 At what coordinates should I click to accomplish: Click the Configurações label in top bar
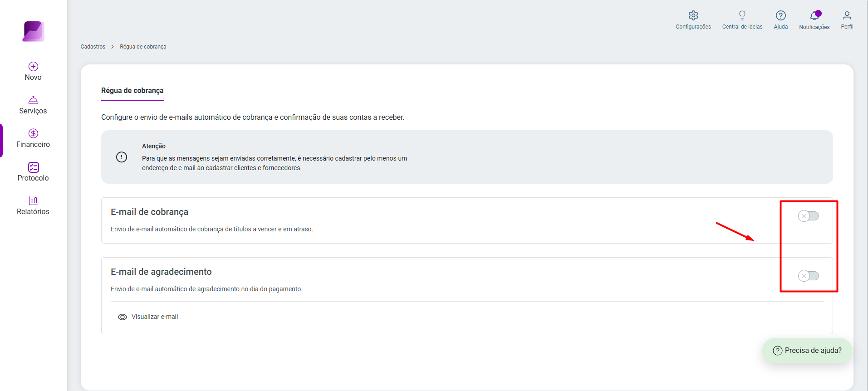[x=693, y=27]
